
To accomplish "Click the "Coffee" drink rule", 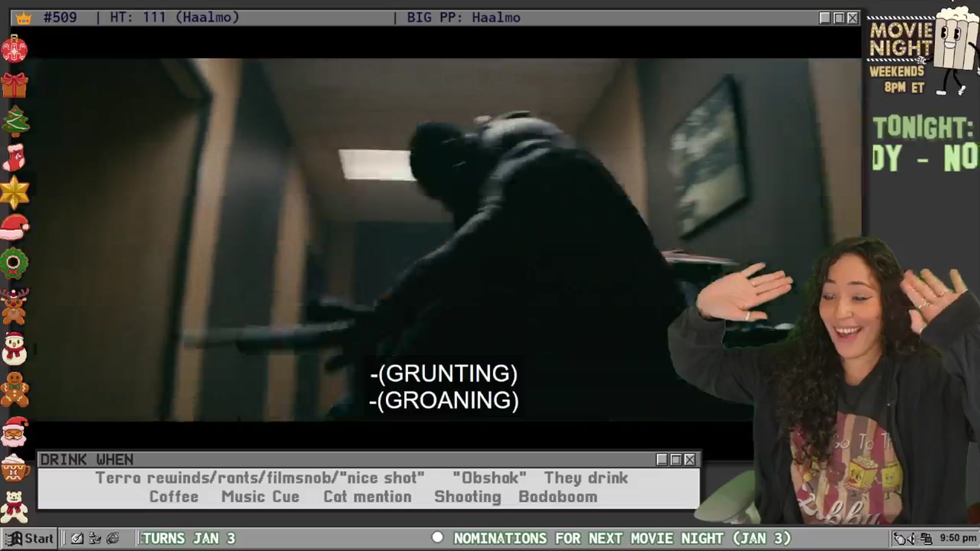I will [x=174, y=497].
